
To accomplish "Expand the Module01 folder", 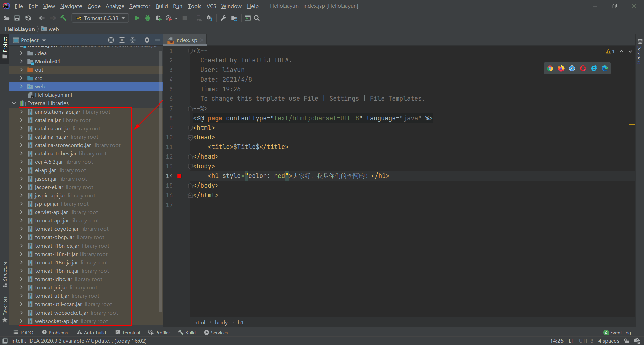I will pyautogui.click(x=21, y=61).
